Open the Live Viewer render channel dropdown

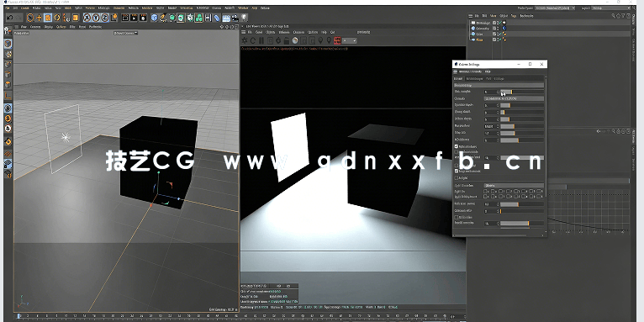point(350,40)
